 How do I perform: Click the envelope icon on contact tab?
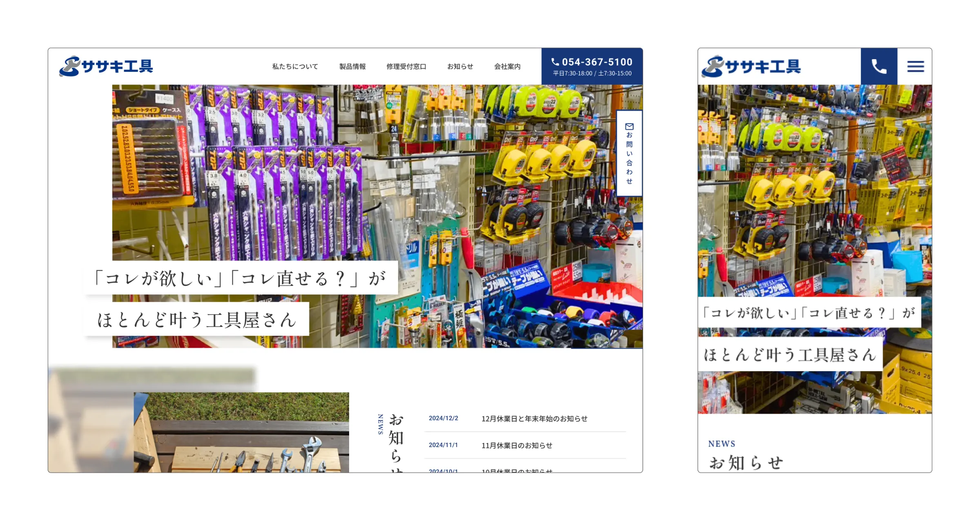tap(629, 127)
